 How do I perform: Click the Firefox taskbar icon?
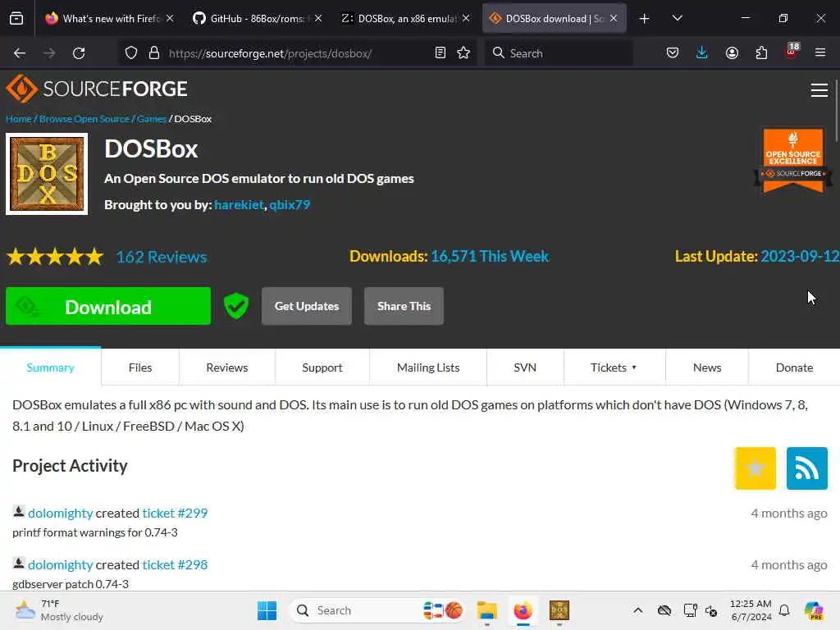coord(523,610)
